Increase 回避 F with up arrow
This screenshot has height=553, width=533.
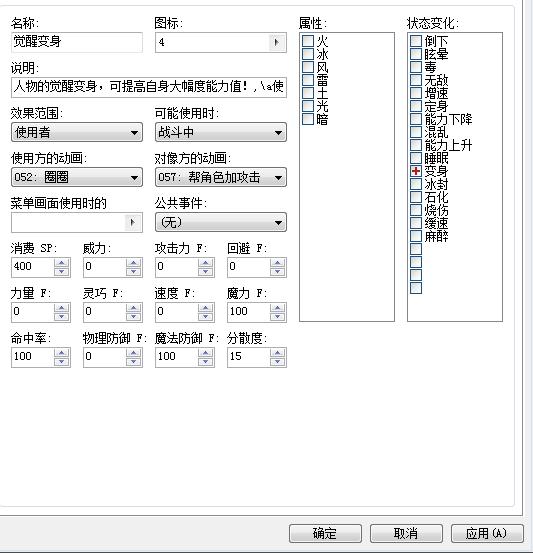(x=277, y=263)
